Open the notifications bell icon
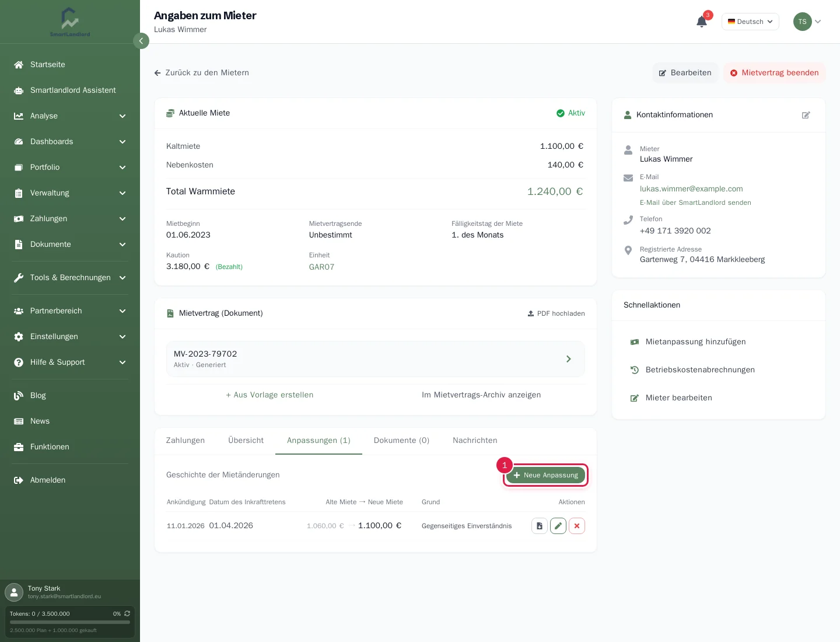The image size is (840, 642). click(x=702, y=22)
